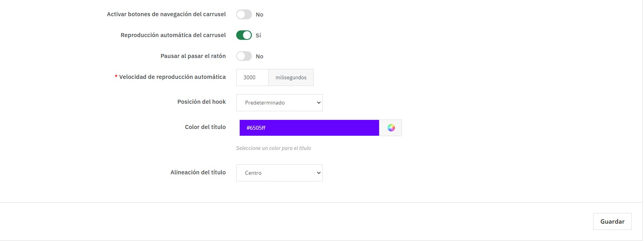
Task: Click the milisegundos unit label
Action: [x=291, y=78]
